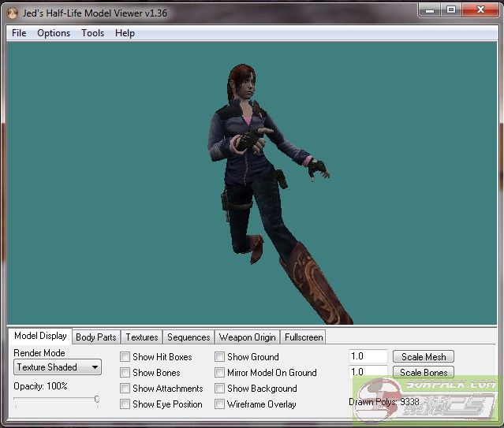Click the 'Opacity: 100%' label

(x=40, y=386)
